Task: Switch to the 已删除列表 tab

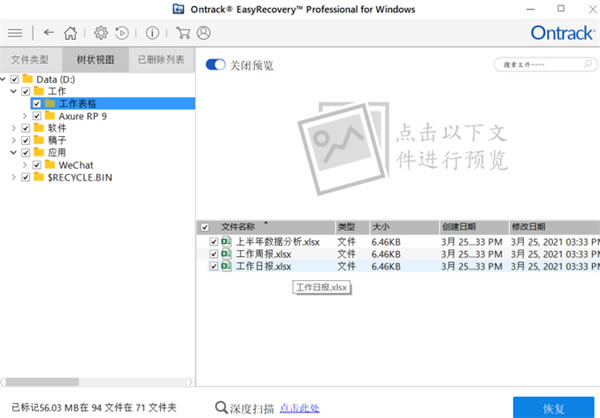Action: 161,60
